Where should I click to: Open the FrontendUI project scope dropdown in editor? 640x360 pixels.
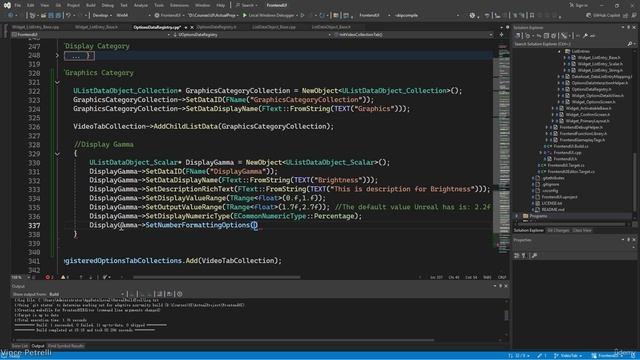pyautogui.click(x=91, y=35)
